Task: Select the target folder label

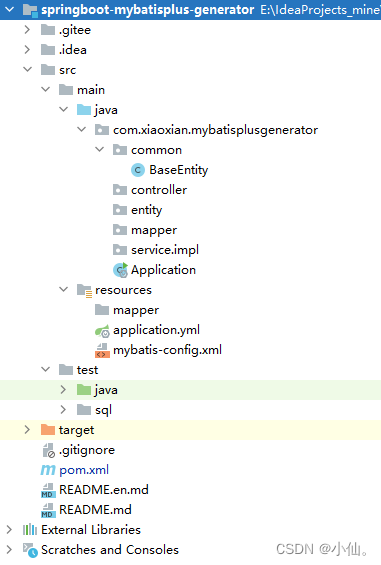Action: point(76,430)
